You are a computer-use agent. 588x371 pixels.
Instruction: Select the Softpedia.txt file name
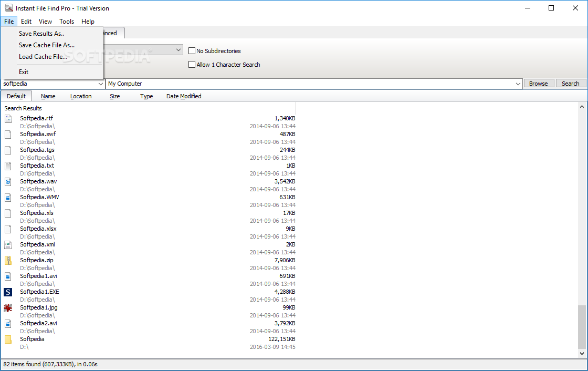(37, 166)
